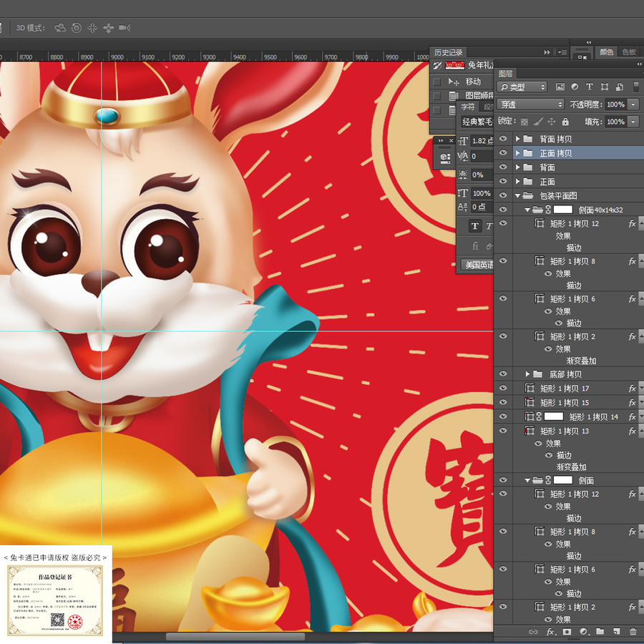Select the 3D pan (drag) mode icon

(x=92, y=28)
